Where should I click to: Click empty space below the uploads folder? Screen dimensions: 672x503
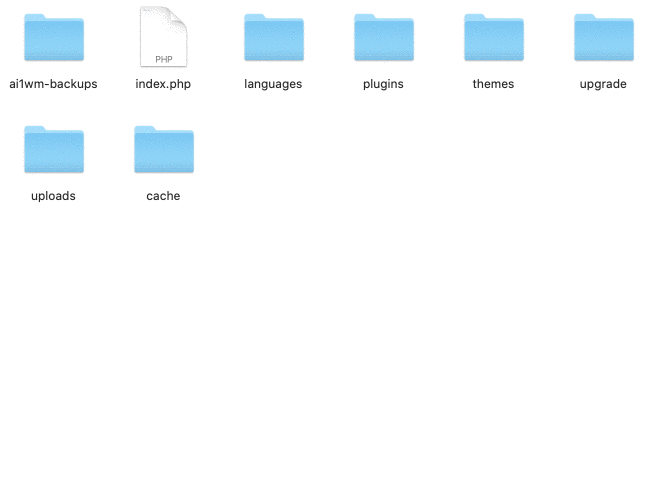54,300
